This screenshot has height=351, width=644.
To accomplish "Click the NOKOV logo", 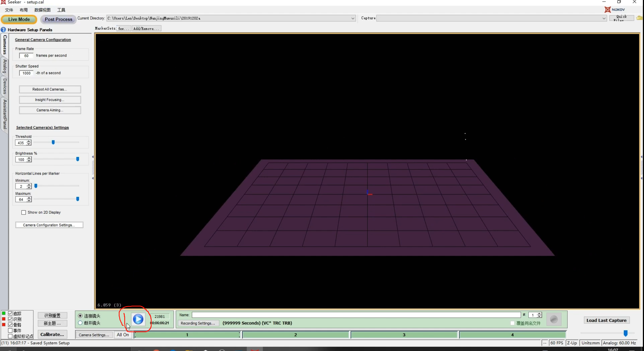I will [615, 10].
